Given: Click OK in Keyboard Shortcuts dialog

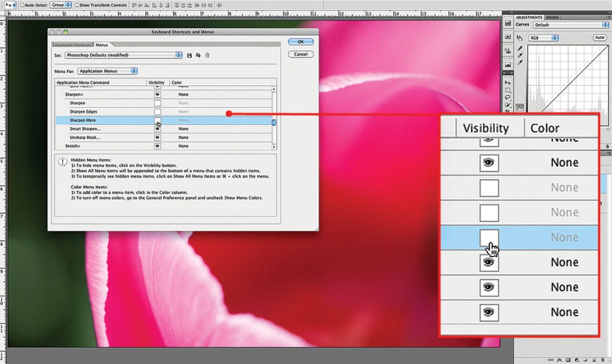Looking at the screenshot, I should tap(301, 42).
